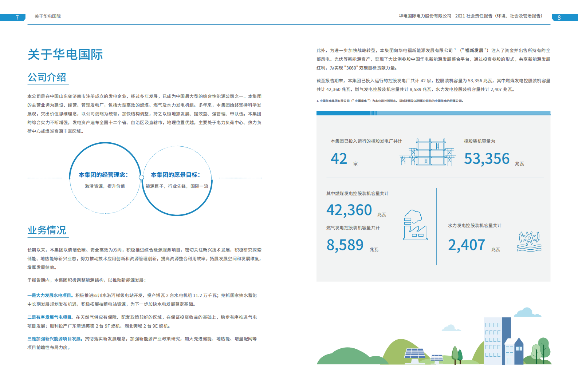Click the header title 华电国际电力股份有限公司
The width and height of the screenshot is (578, 392).
click(425, 16)
